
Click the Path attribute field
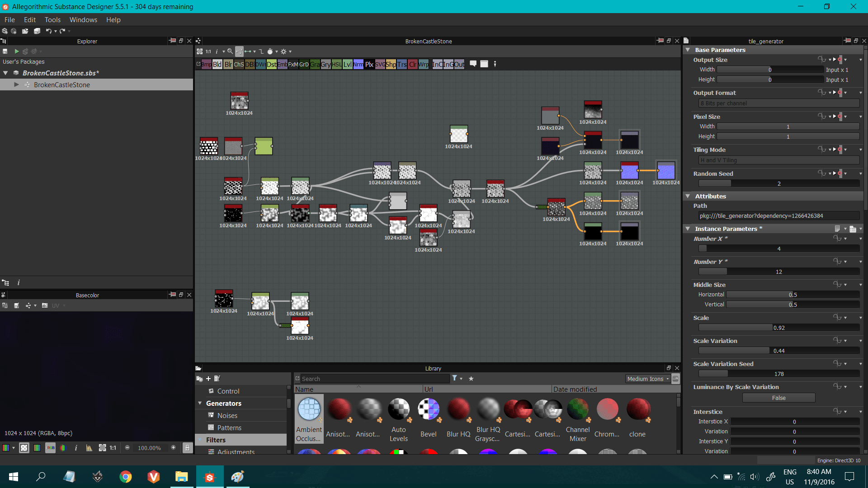tap(778, 216)
